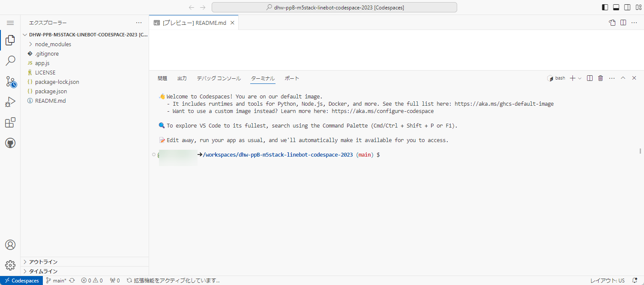Switch to the 問題 tab
Viewport: 644px width, 285px height.
click(x=162, y=78)
